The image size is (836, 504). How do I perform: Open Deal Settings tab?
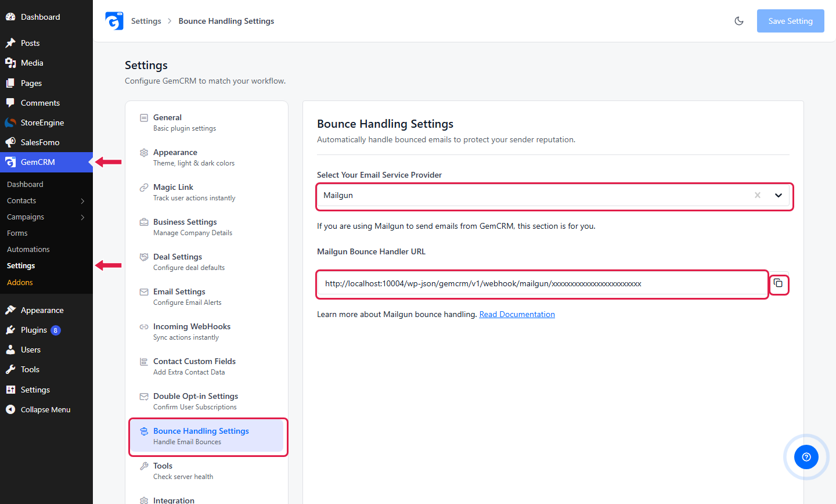(207, 262)
